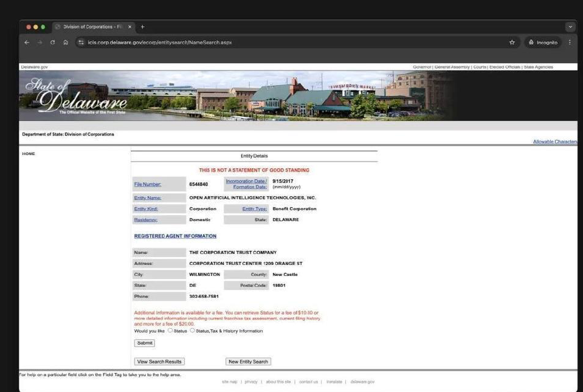The image size is (583, 392).
Task: Open the Entity Kind help link
Action: click(146, 209)
